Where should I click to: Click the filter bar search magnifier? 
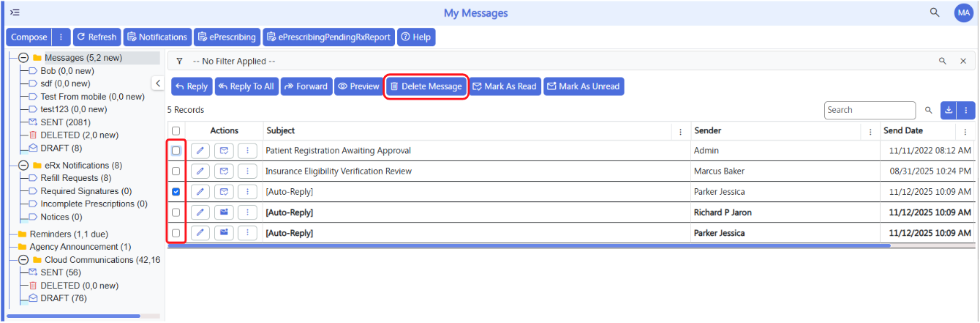pyautogui.click(x=943, y=62)
